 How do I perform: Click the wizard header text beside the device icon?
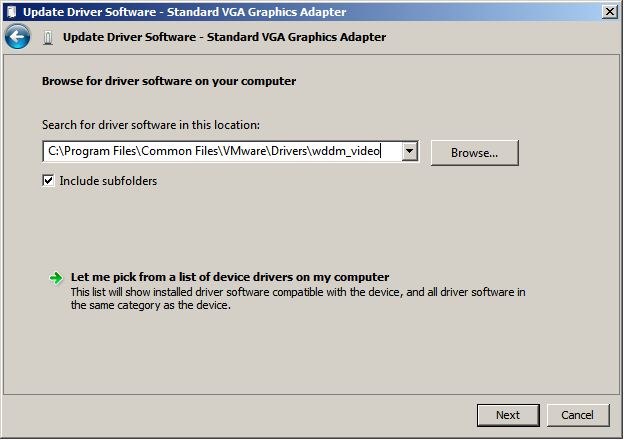(x=224, y=37)
